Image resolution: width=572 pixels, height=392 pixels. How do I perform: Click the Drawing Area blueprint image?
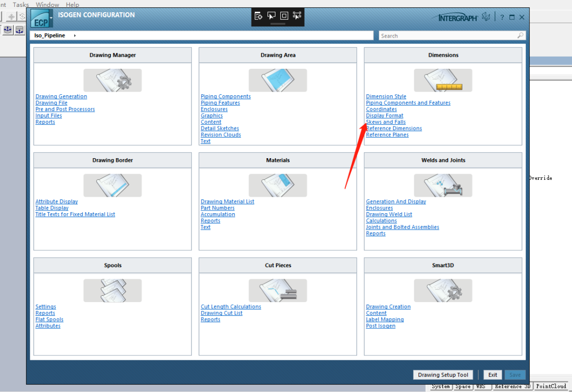click(278, 80)
